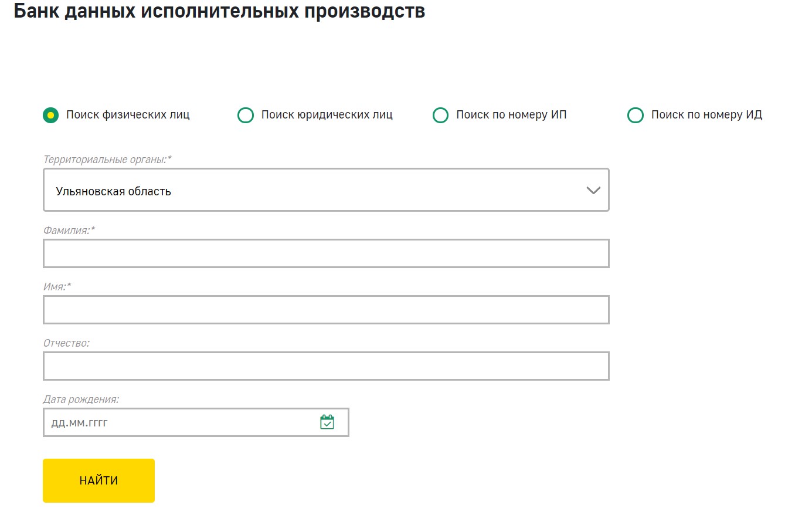Start the search using НАЙТИ
812x515 pixels.
coord(98,480)
